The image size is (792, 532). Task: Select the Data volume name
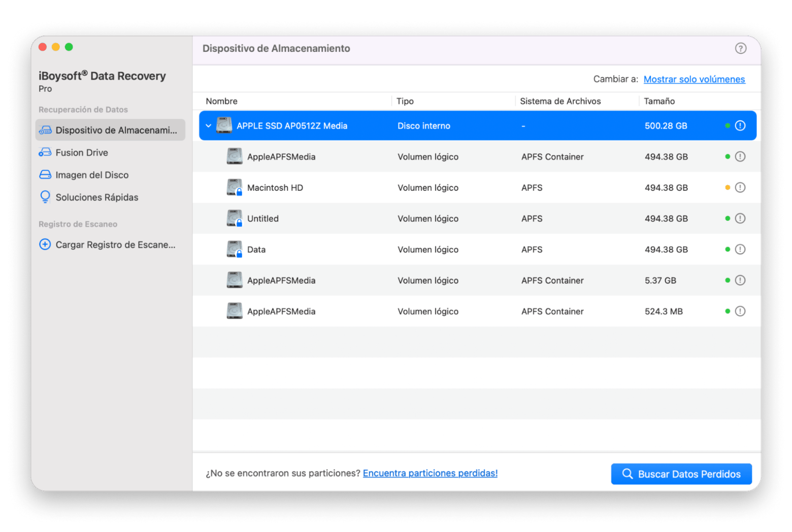[x=256, y=249]
